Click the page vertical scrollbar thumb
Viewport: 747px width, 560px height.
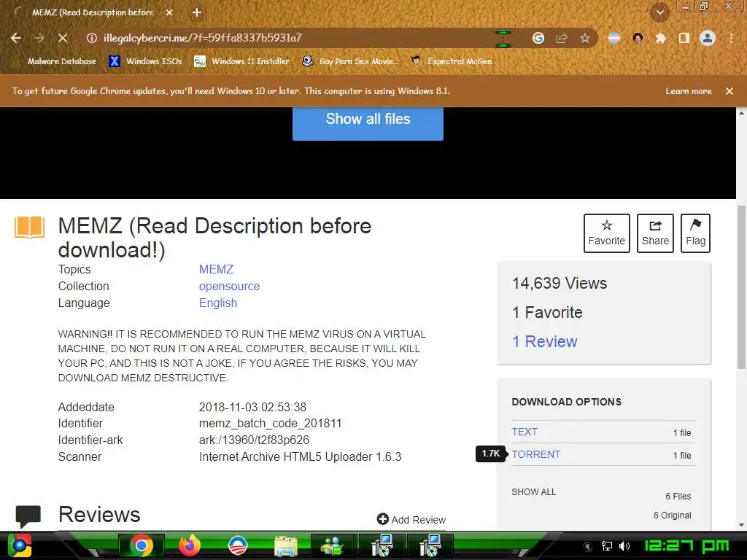[741, 287]
